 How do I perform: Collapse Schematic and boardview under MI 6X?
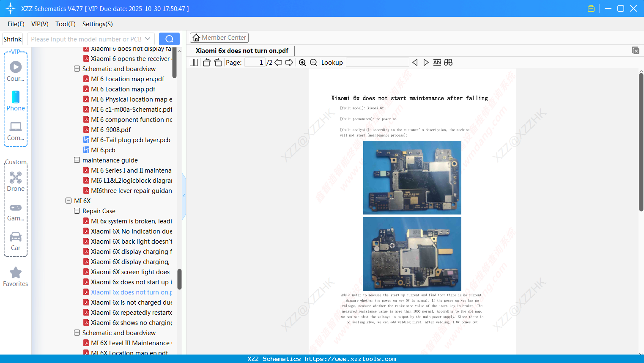point(77,333)
